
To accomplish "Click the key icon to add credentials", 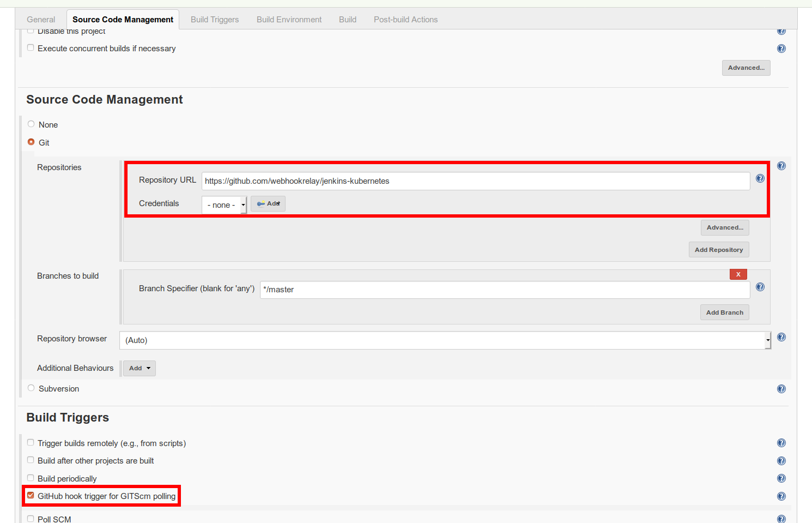I will [262, 203].
